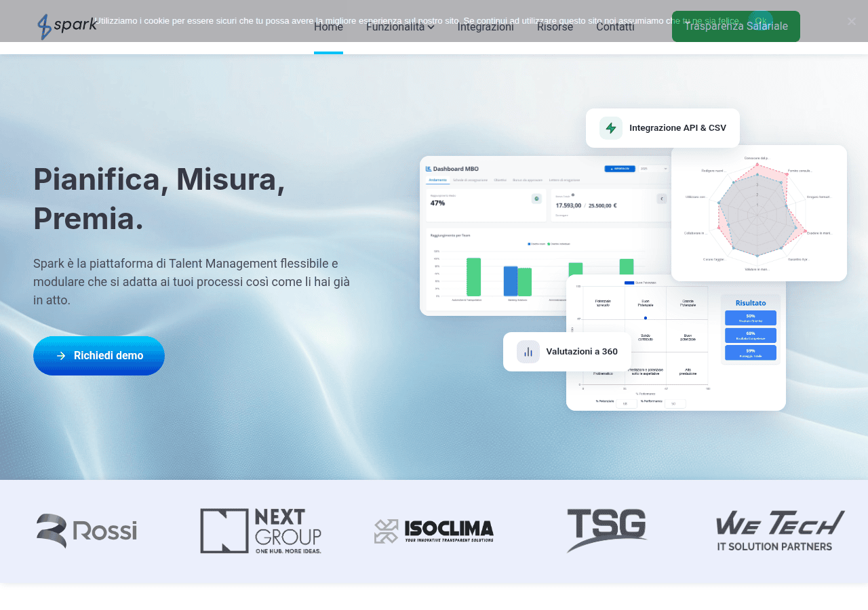Click the 47% value in Dashboard MBO
868x610 pixels.
coord(437,203)
